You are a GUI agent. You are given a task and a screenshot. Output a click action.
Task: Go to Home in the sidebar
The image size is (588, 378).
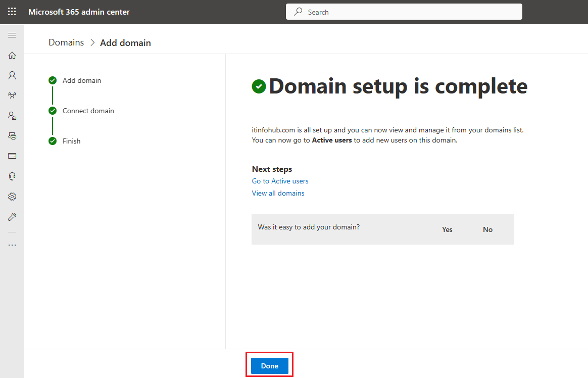pyautogui.click(x=12, y=55)
